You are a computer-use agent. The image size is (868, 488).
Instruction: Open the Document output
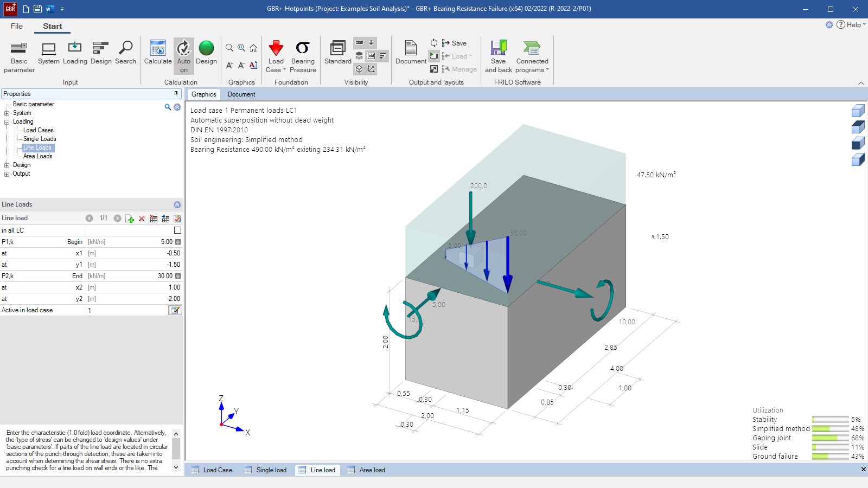pyautogui.click(x=411, y=53)
